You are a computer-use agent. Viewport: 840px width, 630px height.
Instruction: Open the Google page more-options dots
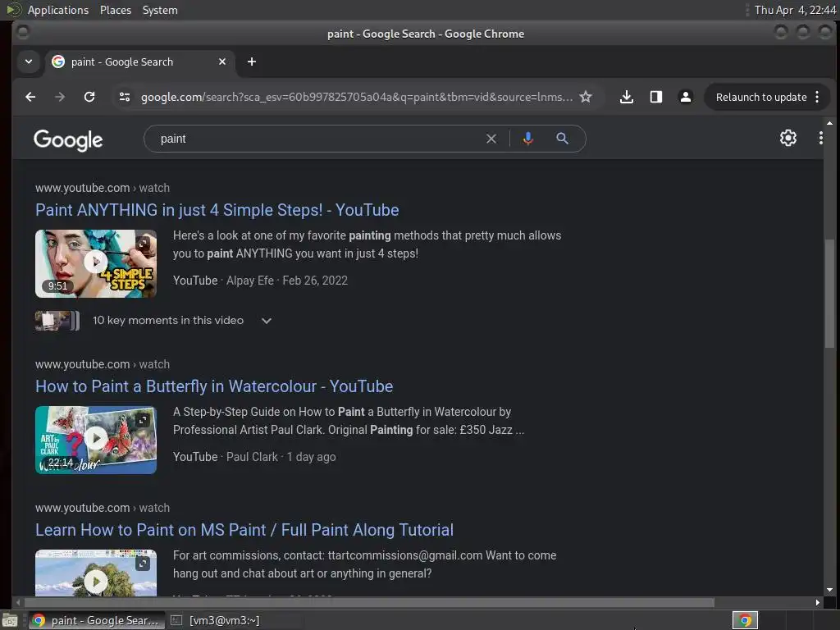(x=820, y=138)
